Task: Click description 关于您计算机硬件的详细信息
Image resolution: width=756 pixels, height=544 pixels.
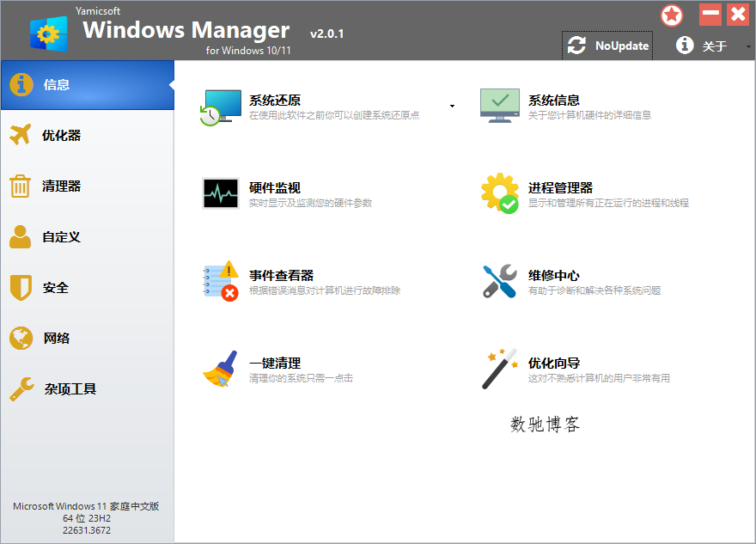Action: 589,115
